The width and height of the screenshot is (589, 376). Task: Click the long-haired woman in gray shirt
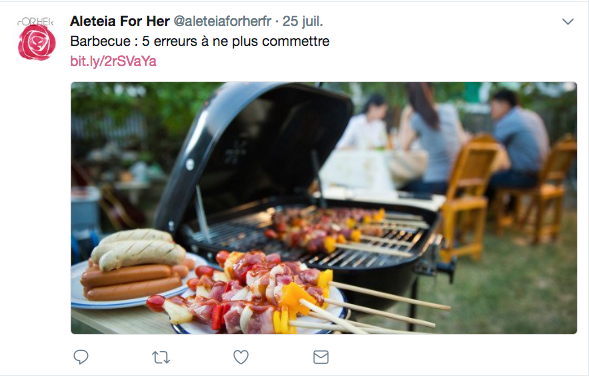[x=432, y=135]
